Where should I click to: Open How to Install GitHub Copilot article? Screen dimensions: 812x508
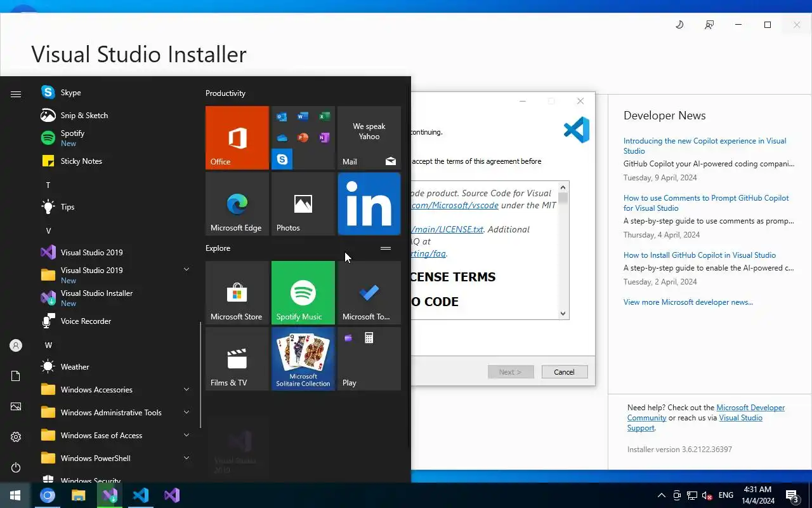click(x=700, y=255)
